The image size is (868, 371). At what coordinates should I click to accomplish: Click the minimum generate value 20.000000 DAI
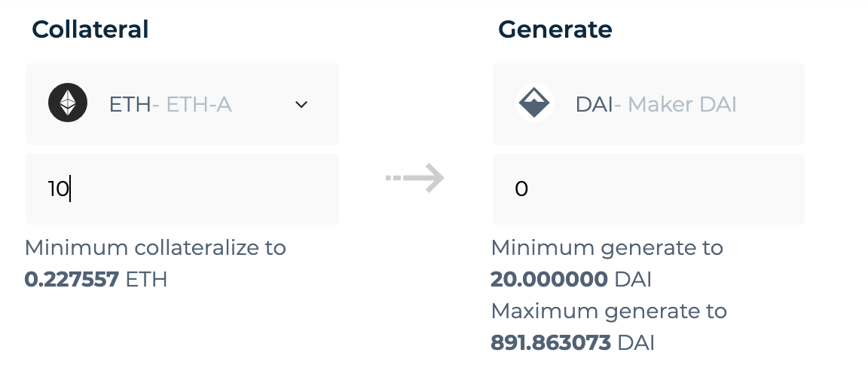click(570, 280)
